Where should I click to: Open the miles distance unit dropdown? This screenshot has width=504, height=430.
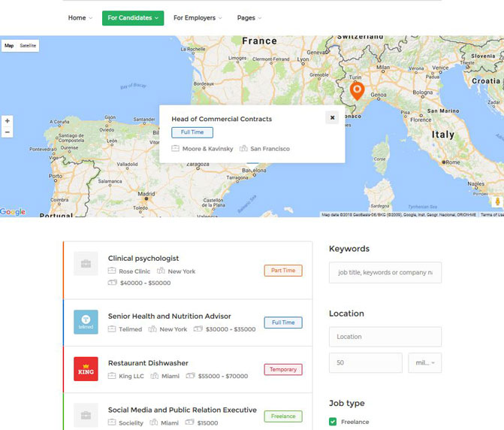pyautogui.click(x=424, y=363)
